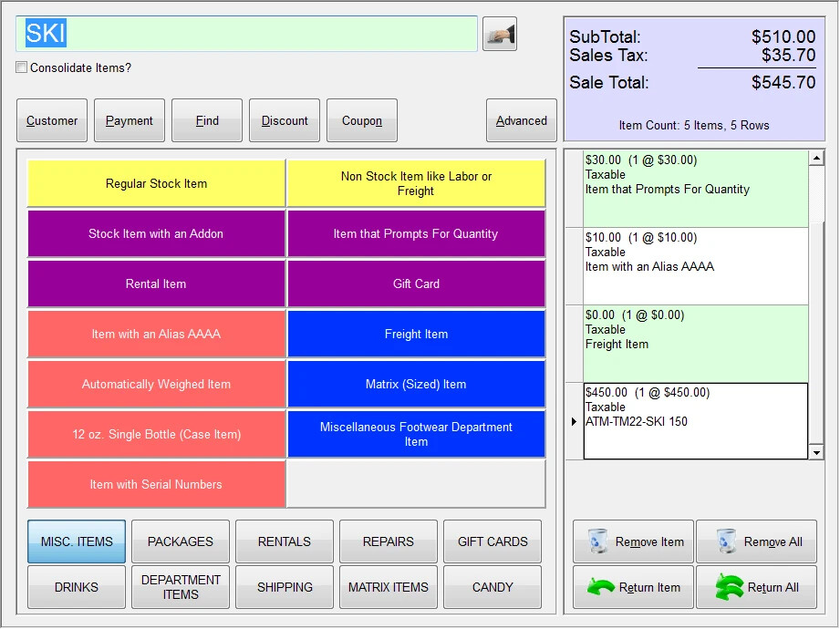Show the DRINKS category
Viewport: 840px width, 629px height.
tap(77, 587)
